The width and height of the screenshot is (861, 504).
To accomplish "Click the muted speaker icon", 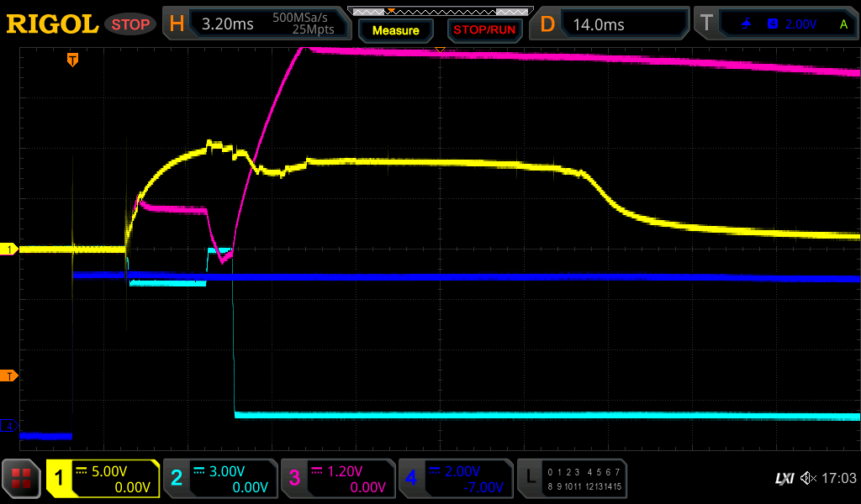I will coord(808,479).
